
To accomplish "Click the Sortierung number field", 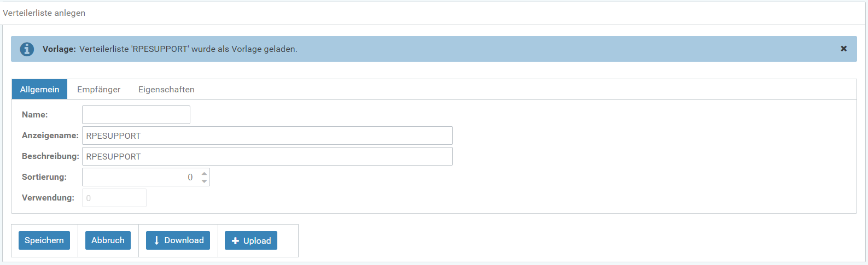I will coord(139,177).
